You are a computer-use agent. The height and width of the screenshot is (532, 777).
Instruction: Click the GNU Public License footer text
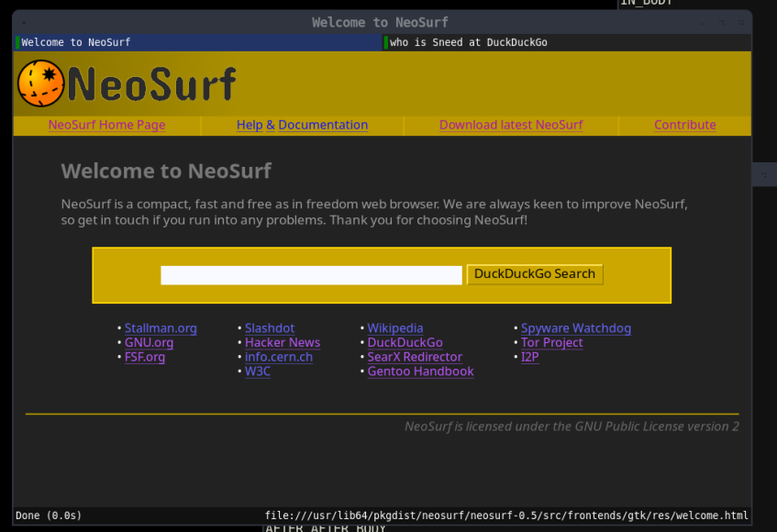(572, 427)
